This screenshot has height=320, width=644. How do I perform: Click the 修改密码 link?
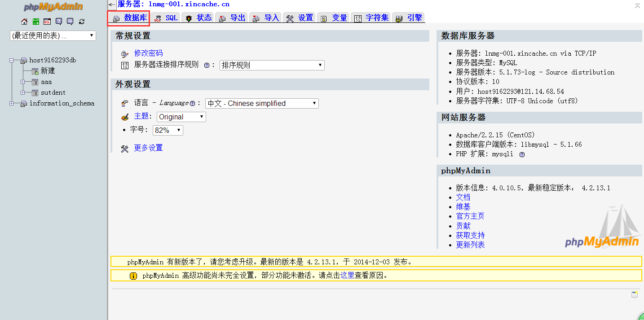[148, 53]
